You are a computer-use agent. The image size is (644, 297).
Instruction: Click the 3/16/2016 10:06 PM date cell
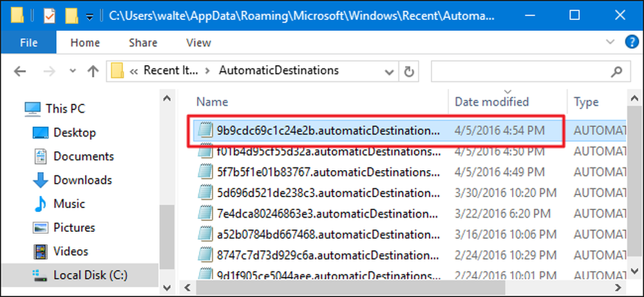pos(506,235)
